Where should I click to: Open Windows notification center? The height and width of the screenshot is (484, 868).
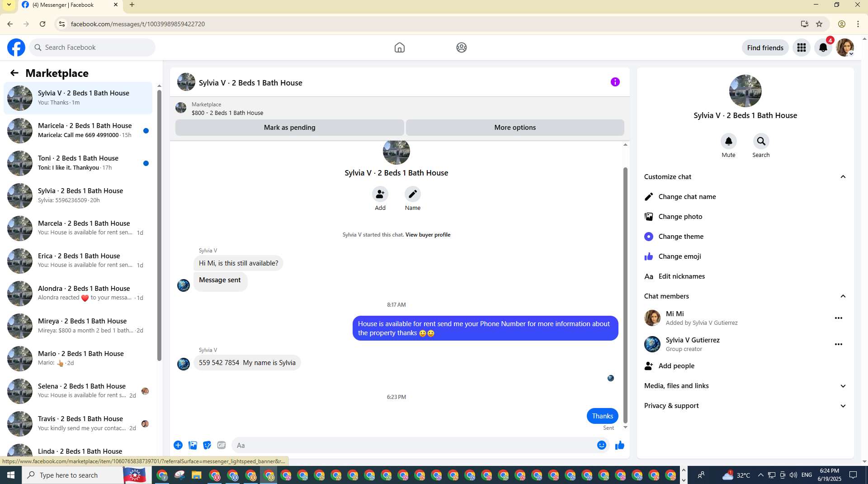pyautogui.click(x=853, y=475)
